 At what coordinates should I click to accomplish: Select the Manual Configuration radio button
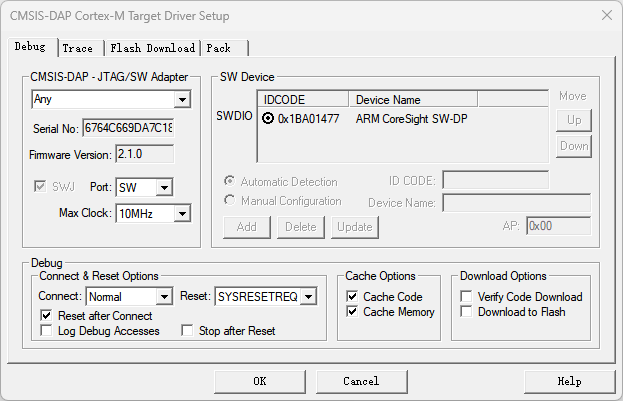click(x=229, y=200)
